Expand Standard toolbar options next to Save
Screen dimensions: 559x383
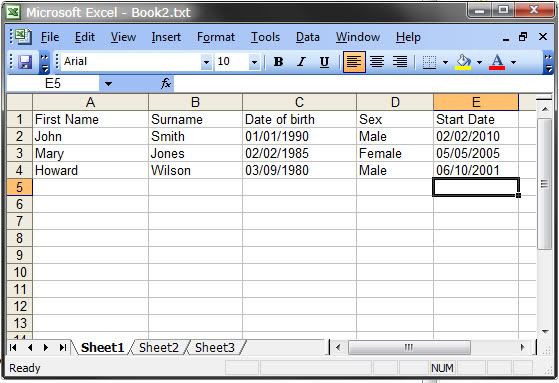tap(44, 62)
